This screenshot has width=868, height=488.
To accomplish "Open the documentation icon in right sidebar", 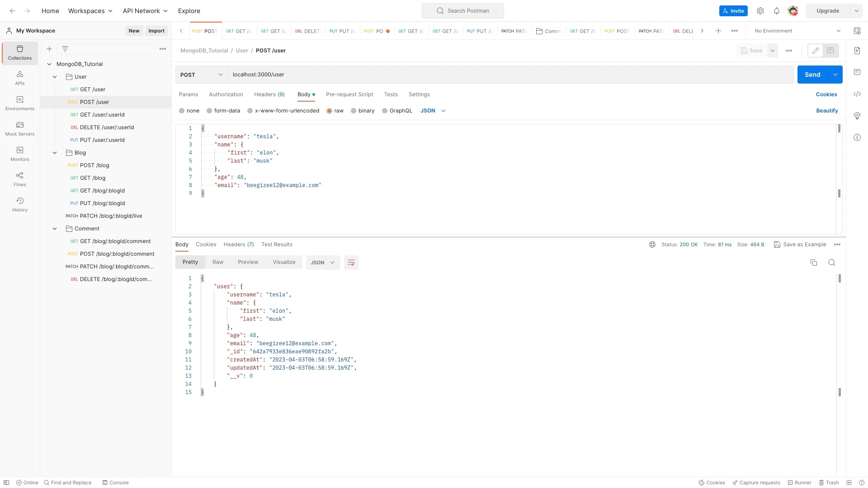I will pos(857,51).
